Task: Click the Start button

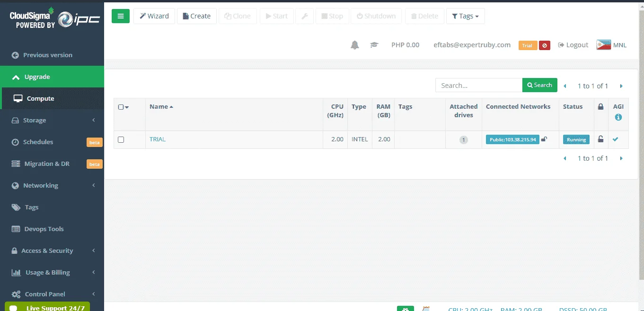Action: pyautogui.click(x=276, y=16)
